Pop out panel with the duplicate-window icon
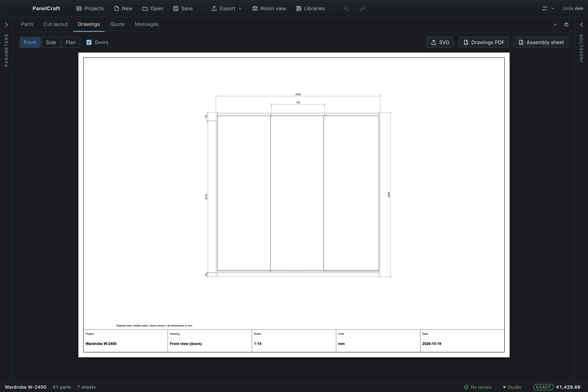 [x=566, y=24]
